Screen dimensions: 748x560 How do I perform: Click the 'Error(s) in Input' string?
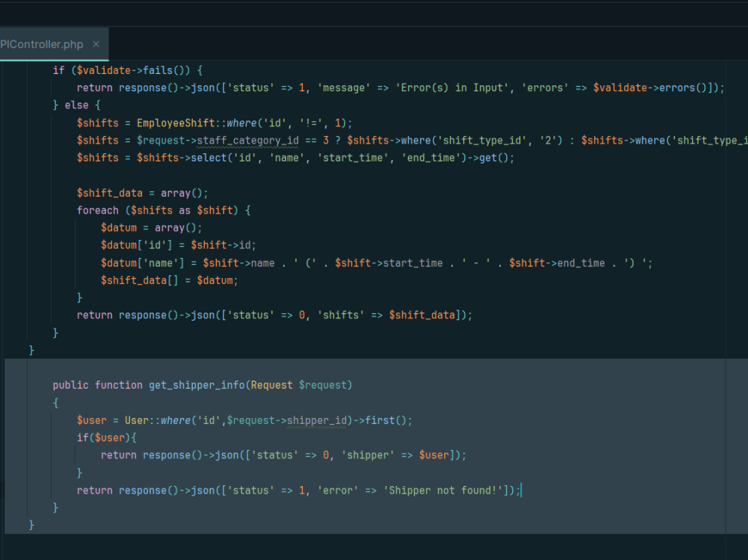453,87
